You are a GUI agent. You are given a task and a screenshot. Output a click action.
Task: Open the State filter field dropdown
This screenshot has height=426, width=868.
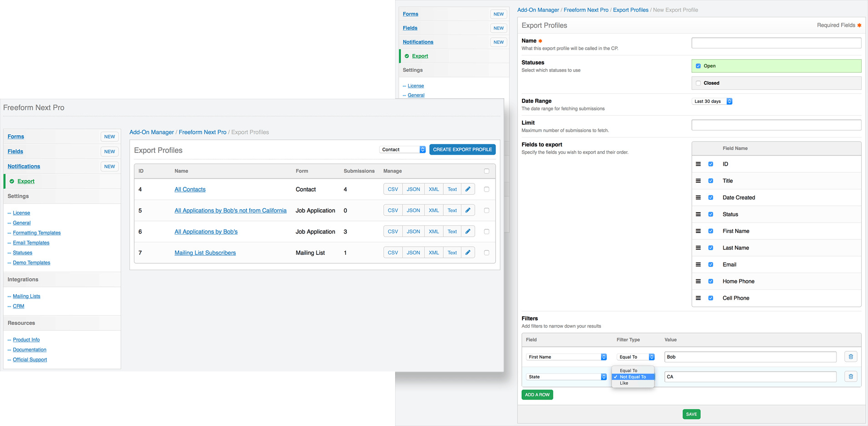point(567,377)
